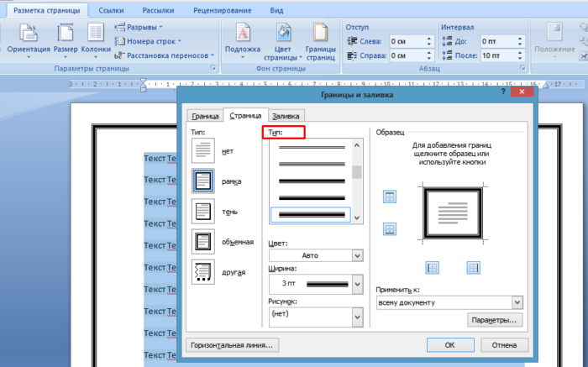Click the Слева left indent field
The width and height of the screenshot is (588, 367).
point(407,41)
